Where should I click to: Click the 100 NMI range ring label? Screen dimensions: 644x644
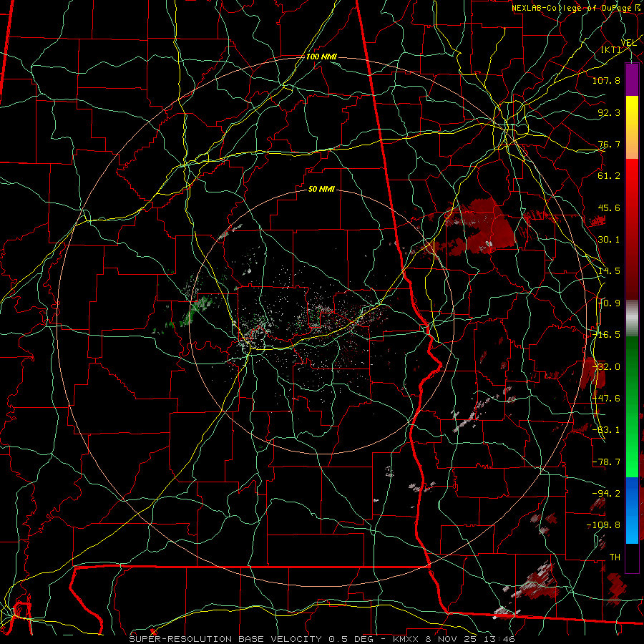point(321,57)
